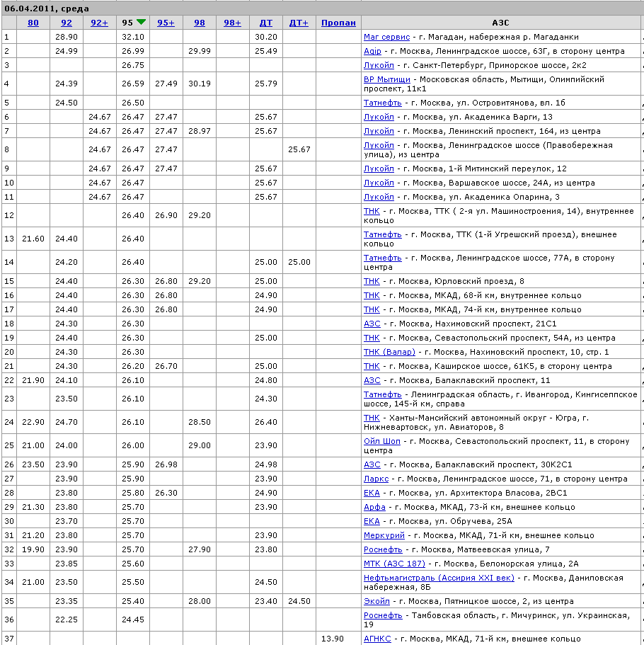Sort by 95+ column header
644x645 pixels.
tap(166, 23)
